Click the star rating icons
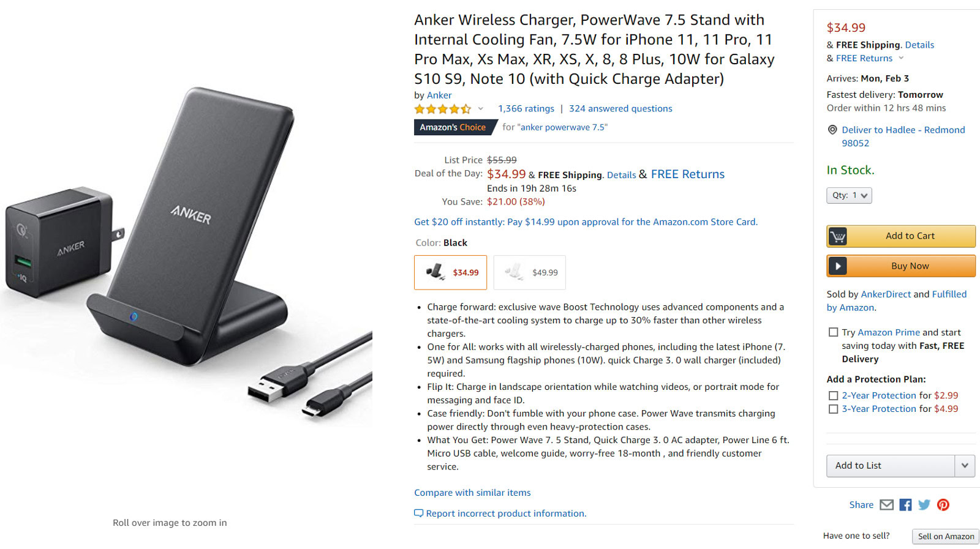 (x=442, y=109)
